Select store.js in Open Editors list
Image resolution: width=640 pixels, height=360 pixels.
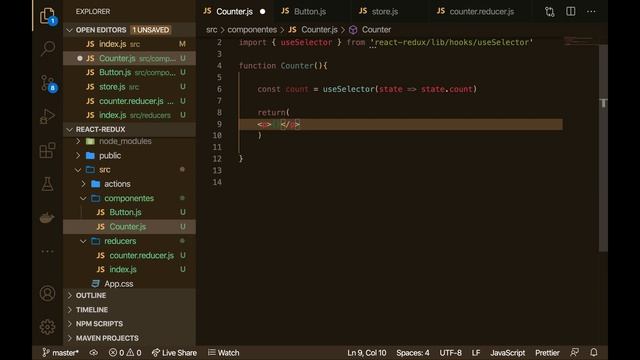tap(129, 87)
